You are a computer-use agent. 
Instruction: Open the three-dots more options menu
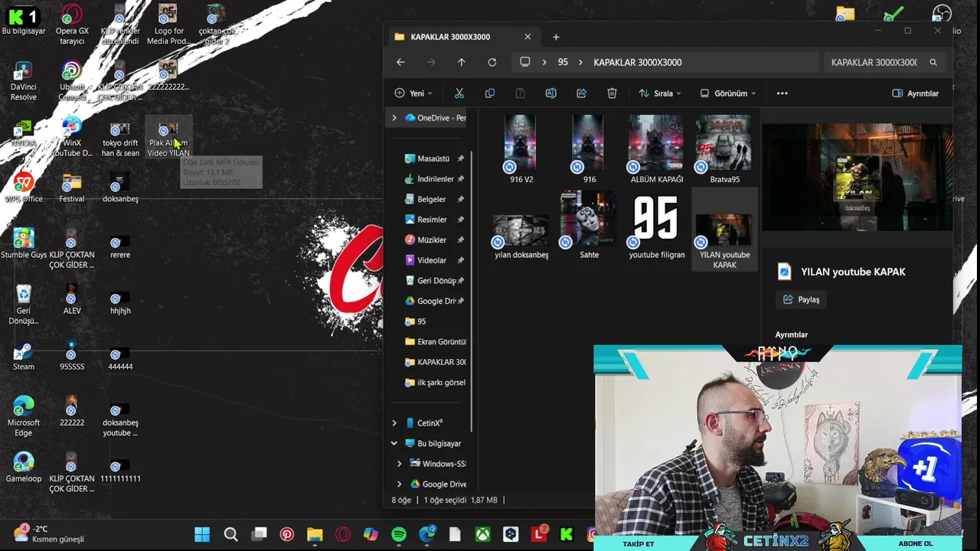(x=782, y=93)
